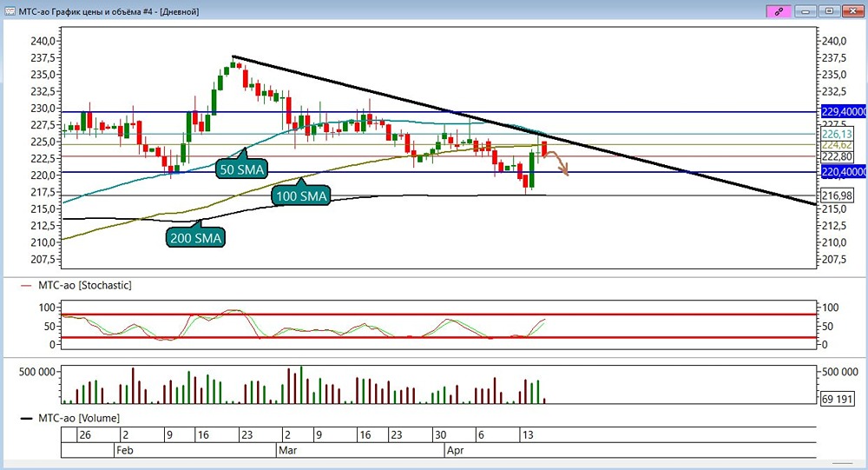
Task: Close the МТС-ао chart window
Action: pos(853,11)
